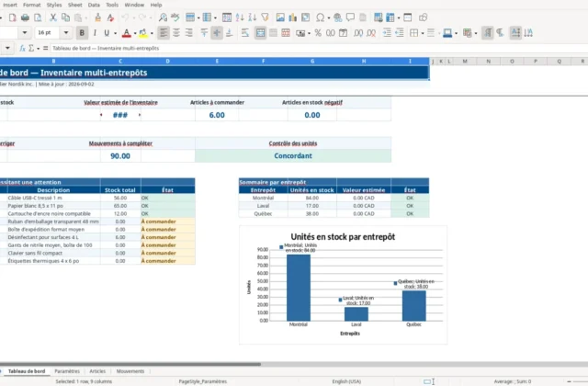Toggle left alignment
Image resolution: width=588 pixels, height=386 pixels.
pos(164,33)
